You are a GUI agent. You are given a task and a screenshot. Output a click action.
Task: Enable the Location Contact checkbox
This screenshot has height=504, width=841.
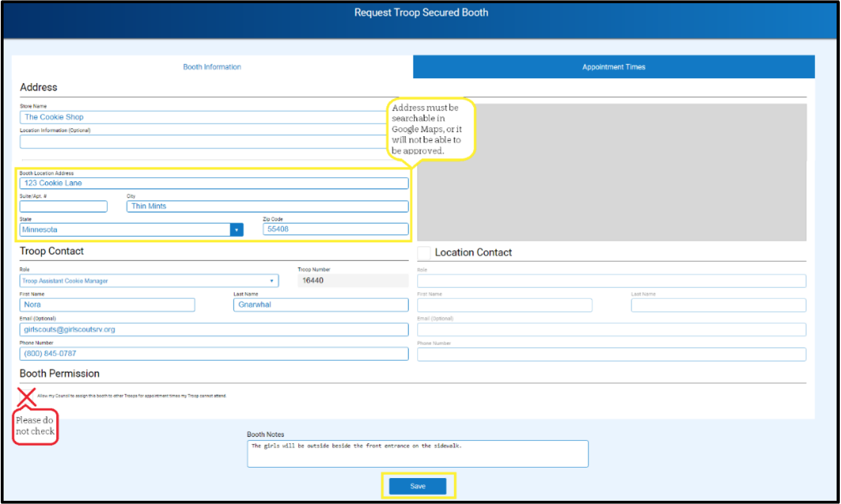tap(424, 253)
